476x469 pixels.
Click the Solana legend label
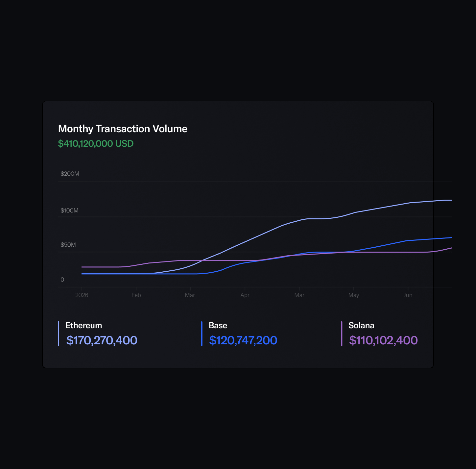pos(361,325)
